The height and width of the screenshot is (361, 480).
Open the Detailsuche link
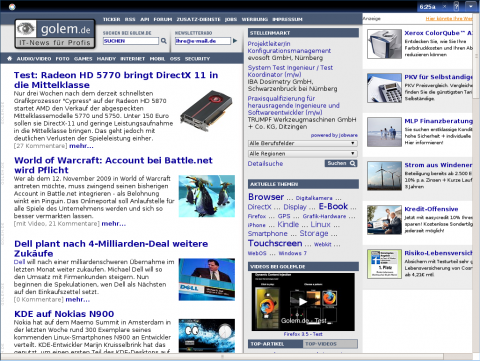point(265,164)
